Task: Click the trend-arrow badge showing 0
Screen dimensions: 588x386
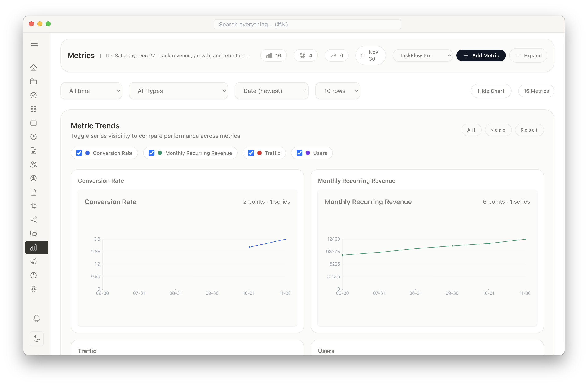Action: pos(337,55)
